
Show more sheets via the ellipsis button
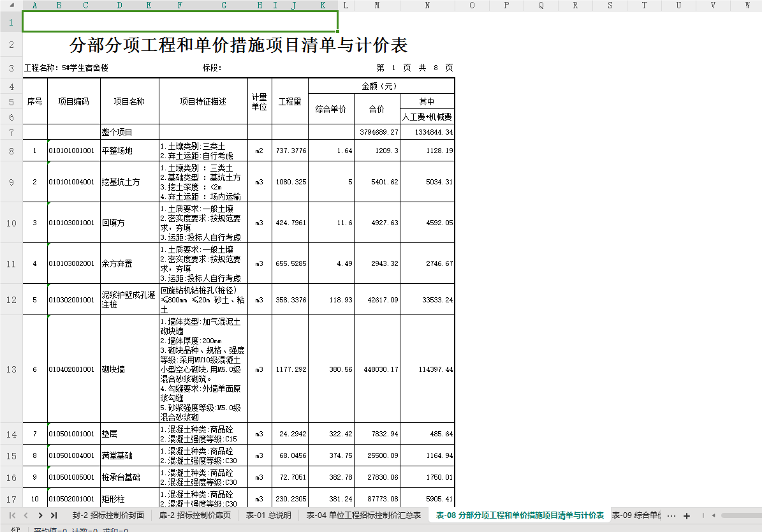[x=671, y=516]
